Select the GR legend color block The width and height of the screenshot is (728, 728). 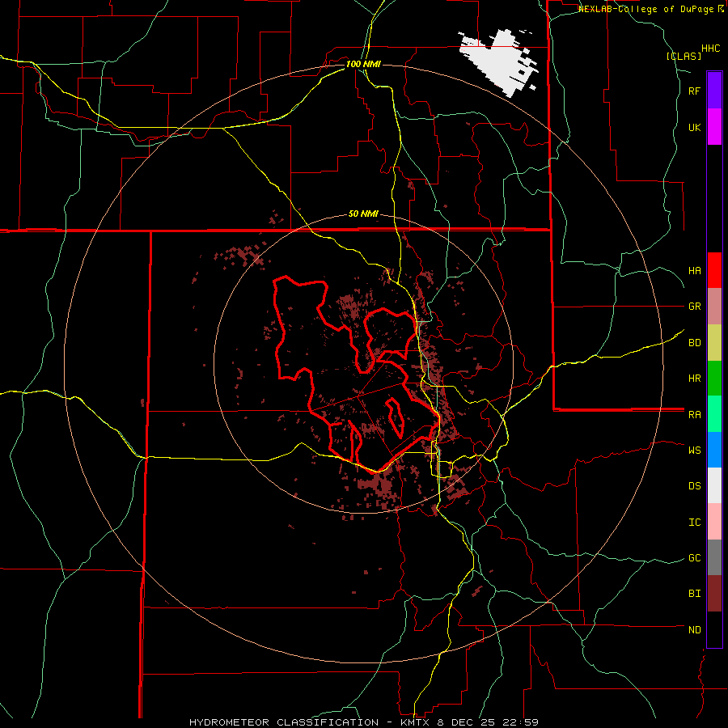point(714,307)
